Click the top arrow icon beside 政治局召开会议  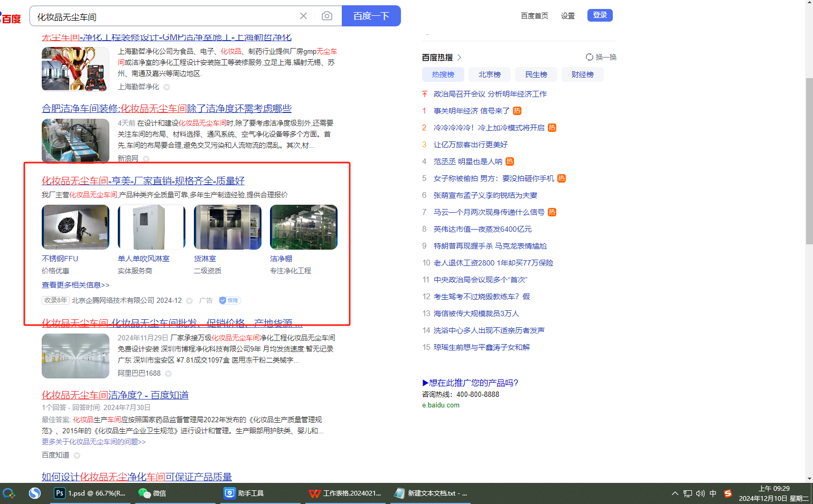425,94
